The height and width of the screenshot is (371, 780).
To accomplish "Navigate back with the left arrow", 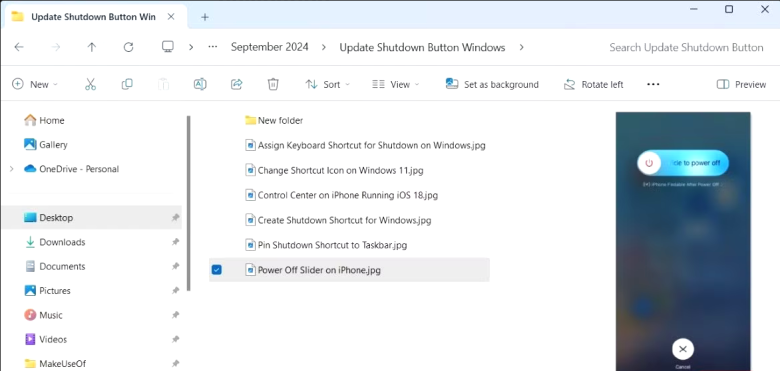I will pos(19,47).
